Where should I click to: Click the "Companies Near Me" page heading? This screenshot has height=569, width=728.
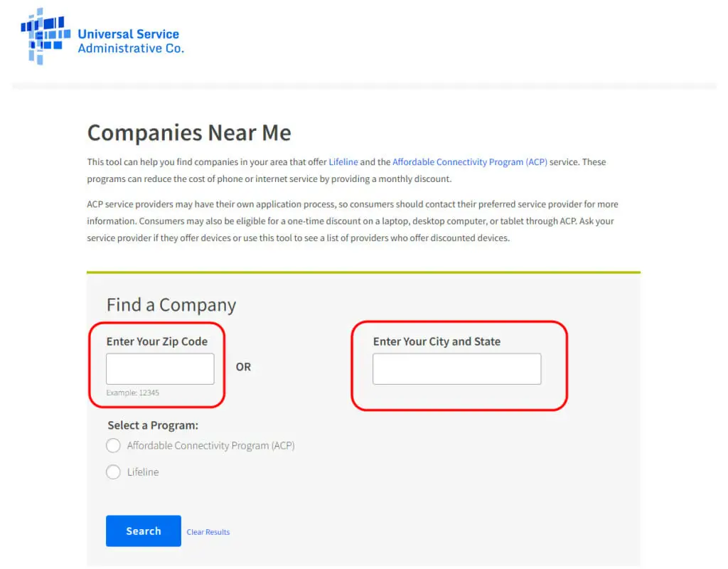[x=189, y=132]
